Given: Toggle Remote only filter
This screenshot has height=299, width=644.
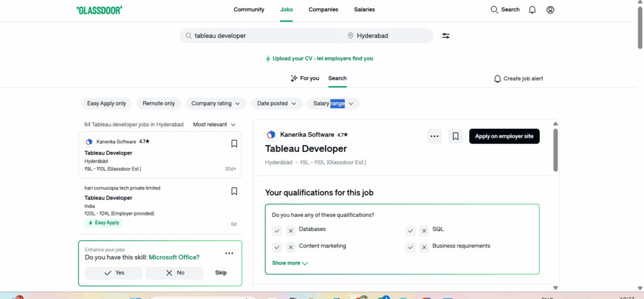Looking at the screenshot, I should 158,104.
